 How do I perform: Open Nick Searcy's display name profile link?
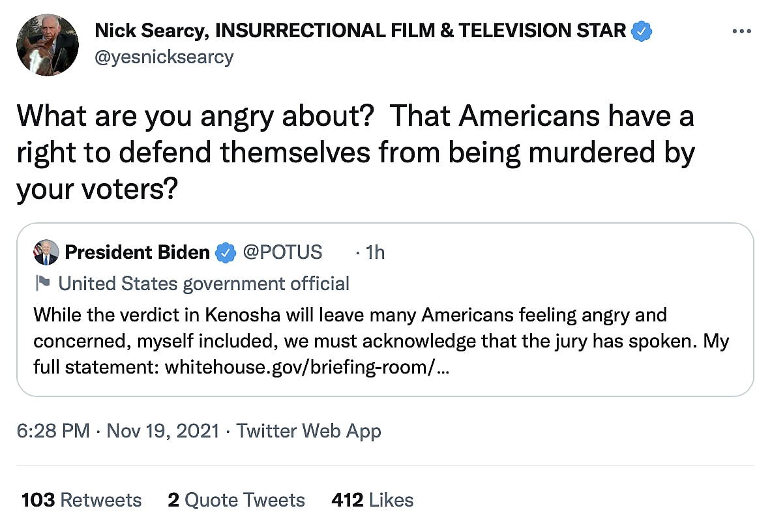[x=360, y=31]
